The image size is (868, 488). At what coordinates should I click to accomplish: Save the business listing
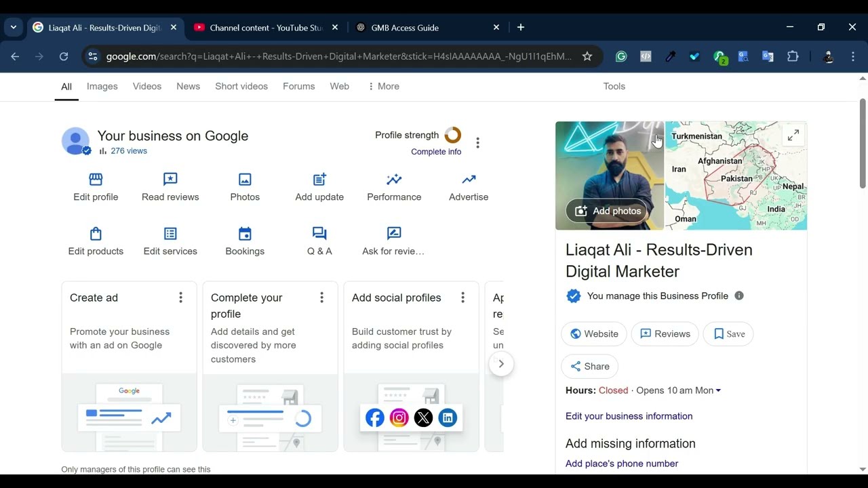[x=729, y=333]
